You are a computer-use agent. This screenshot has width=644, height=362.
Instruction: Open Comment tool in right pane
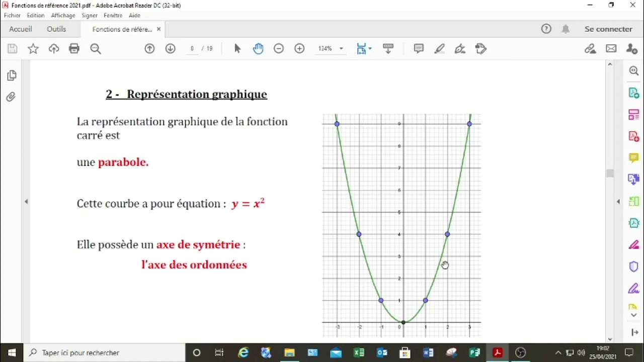tap(634, 158)
